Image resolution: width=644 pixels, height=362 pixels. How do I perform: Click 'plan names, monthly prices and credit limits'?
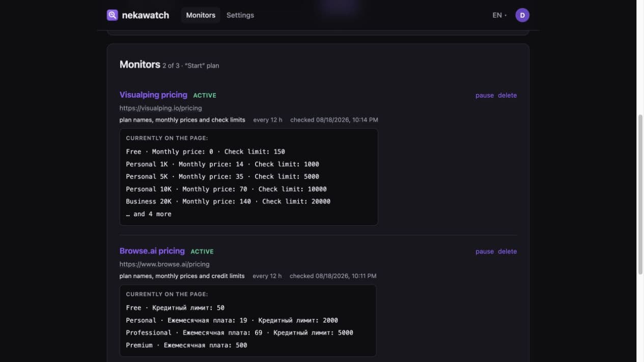182,276
